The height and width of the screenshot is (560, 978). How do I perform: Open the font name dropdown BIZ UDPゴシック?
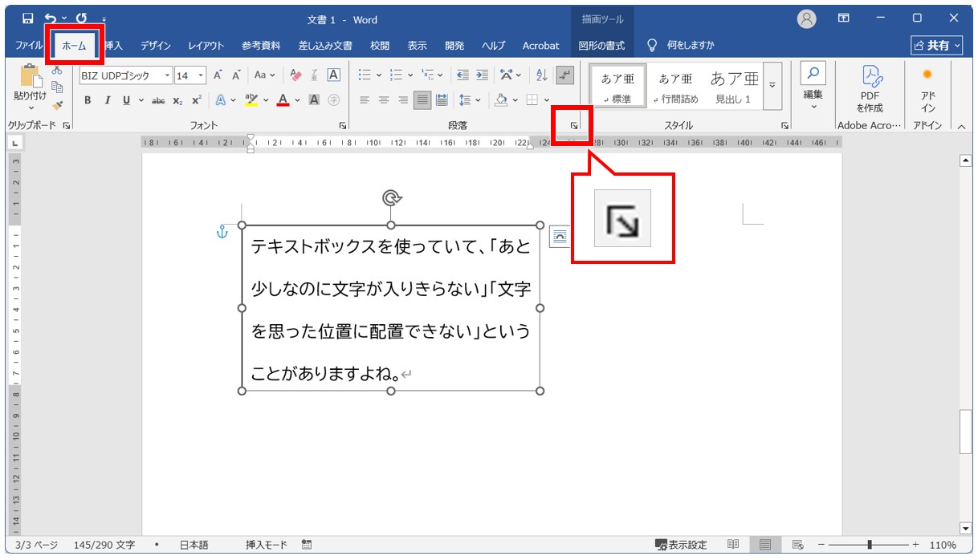click(x=168, y=75)
